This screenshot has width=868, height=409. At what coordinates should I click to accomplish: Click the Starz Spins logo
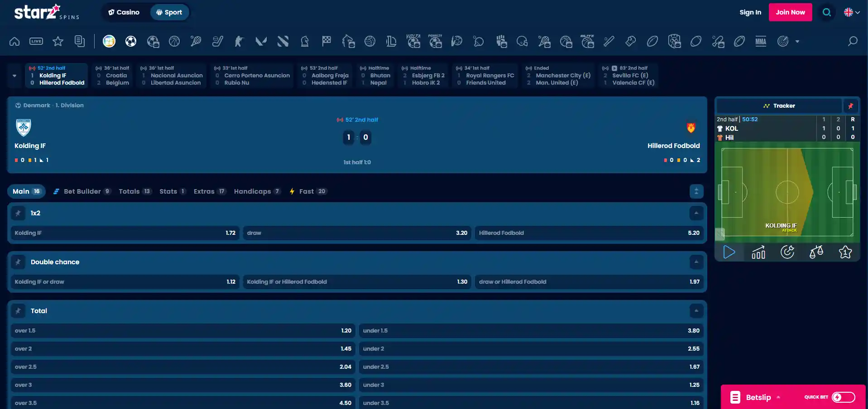[x=47, y=12]
